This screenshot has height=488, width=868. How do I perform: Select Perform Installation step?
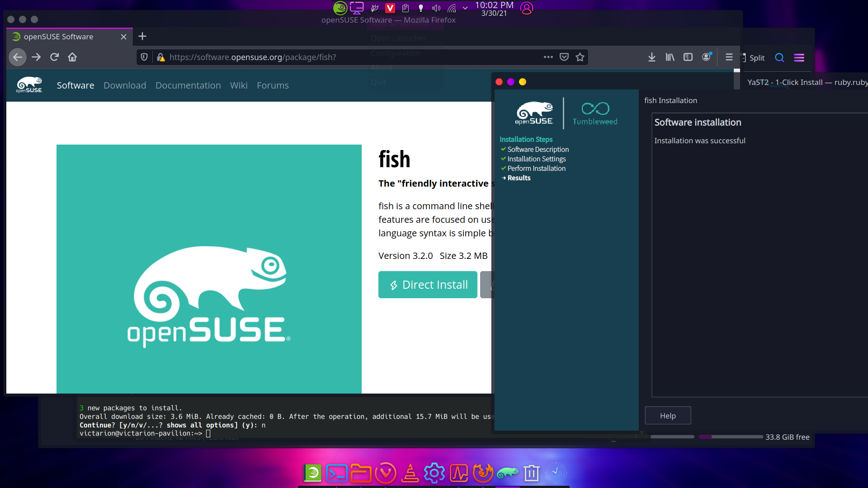[x=537, y=169]
